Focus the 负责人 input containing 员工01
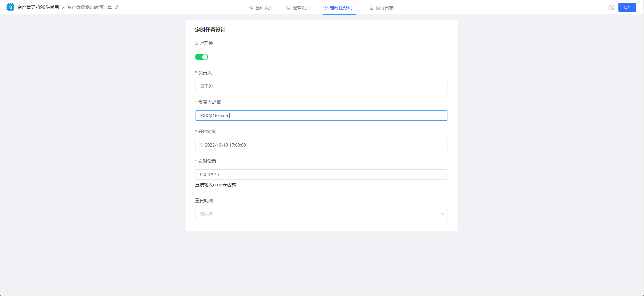Screen dimensions: 644x296 tap(321, 86)
